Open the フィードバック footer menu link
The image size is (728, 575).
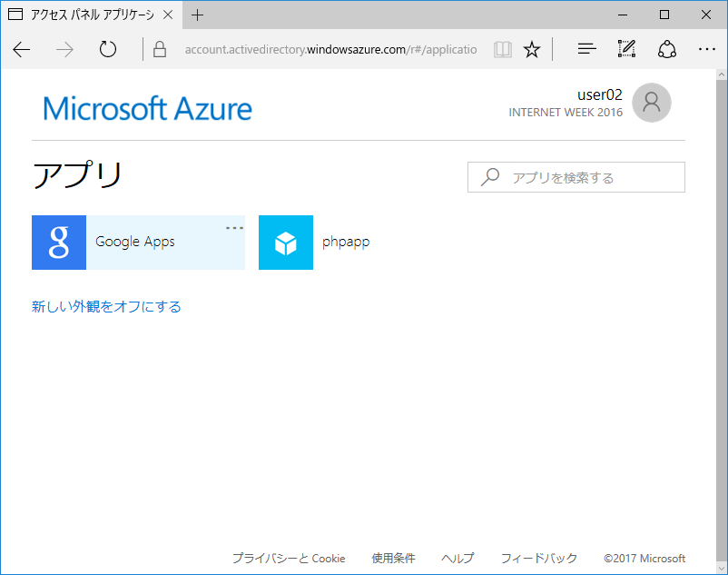click(538, 558)
